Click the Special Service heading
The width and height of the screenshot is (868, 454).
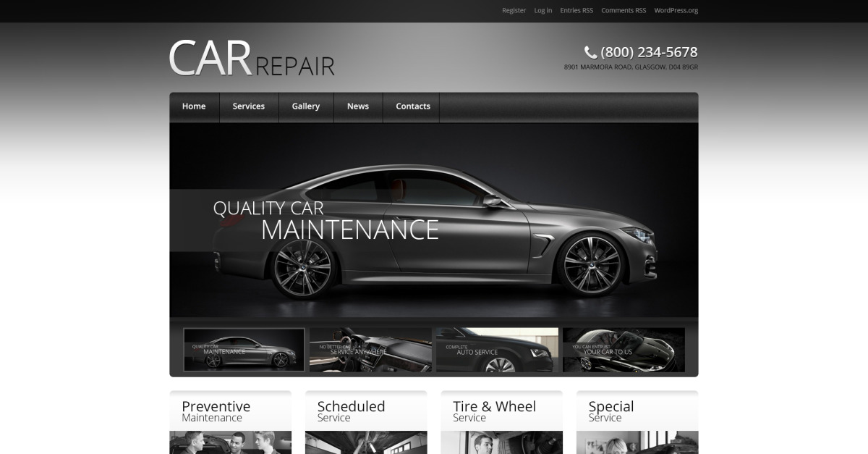tap(610, 411)
